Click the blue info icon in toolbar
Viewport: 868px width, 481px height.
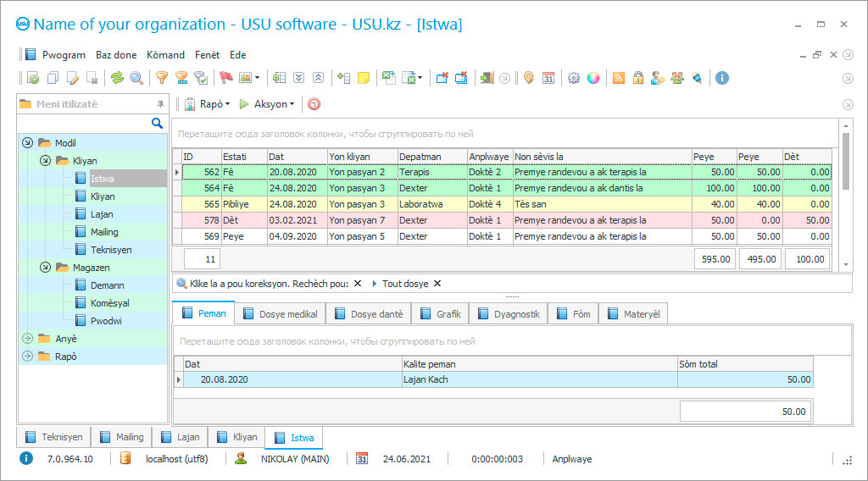tap(722, 78)
